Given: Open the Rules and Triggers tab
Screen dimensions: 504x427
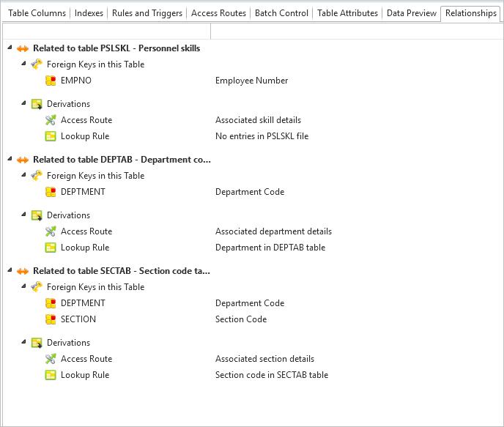Looking at the screenshot, I should coord(147,13).
